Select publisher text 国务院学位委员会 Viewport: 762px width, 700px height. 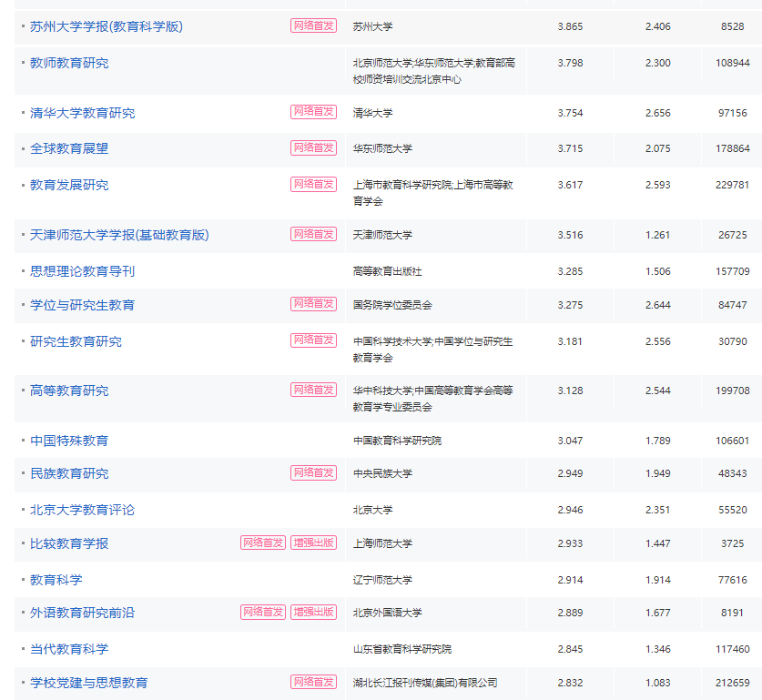(392, 305)
